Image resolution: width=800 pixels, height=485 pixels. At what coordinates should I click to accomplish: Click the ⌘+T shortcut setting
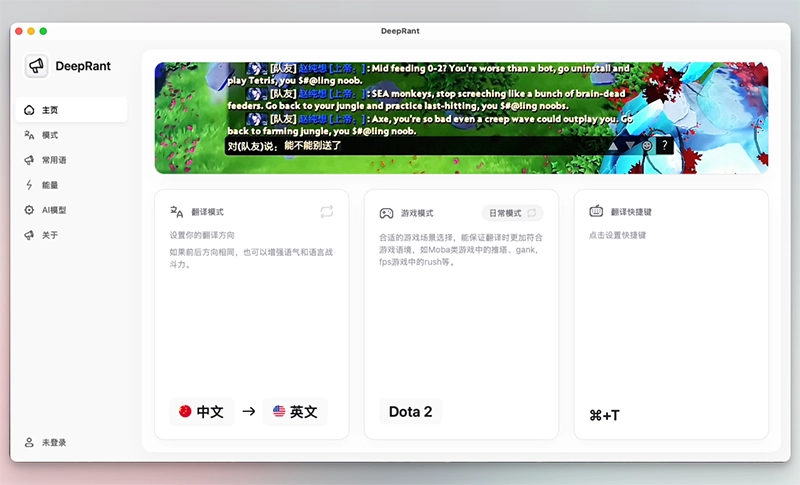click(604, 415)
